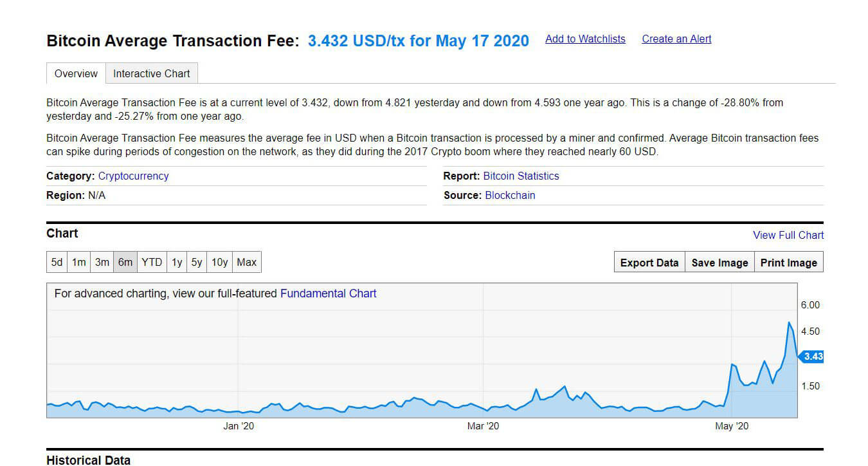Screen dimensions: 868x466
Task: Click the 6.00 y-axis label
Action: click(x=810, y=305)
